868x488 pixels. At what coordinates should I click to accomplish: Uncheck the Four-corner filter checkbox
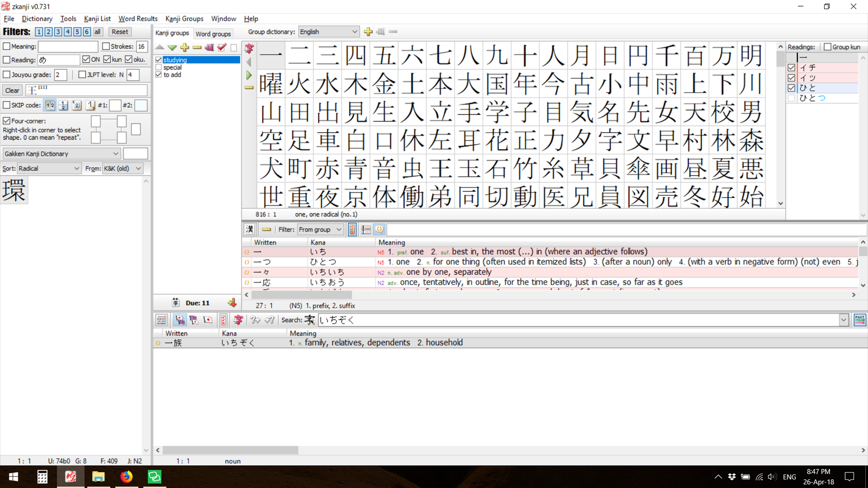click(7, 121)
